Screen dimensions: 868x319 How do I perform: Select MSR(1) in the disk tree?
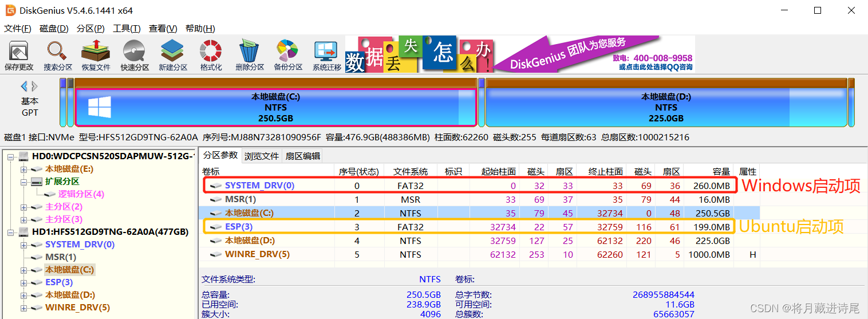point(61,257)
